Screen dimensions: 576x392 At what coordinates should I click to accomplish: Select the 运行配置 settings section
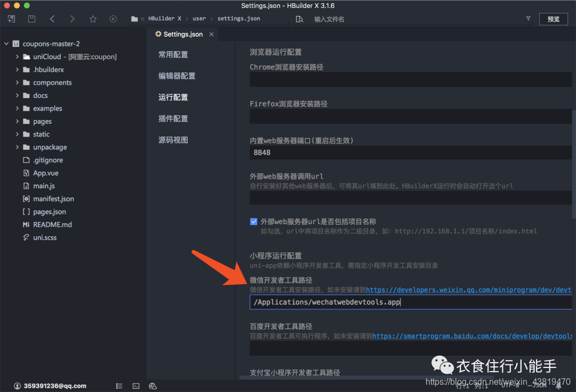tap(173, 98)
